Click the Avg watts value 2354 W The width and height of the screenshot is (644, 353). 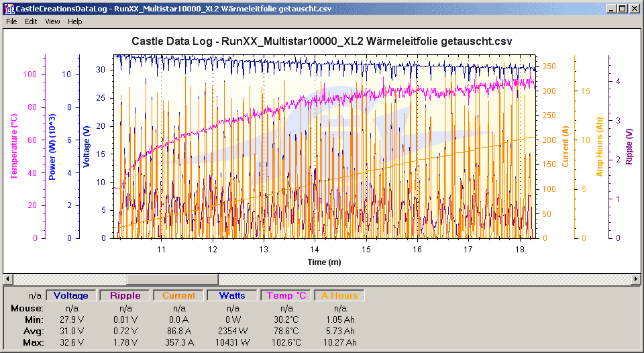tap(233, 331)
